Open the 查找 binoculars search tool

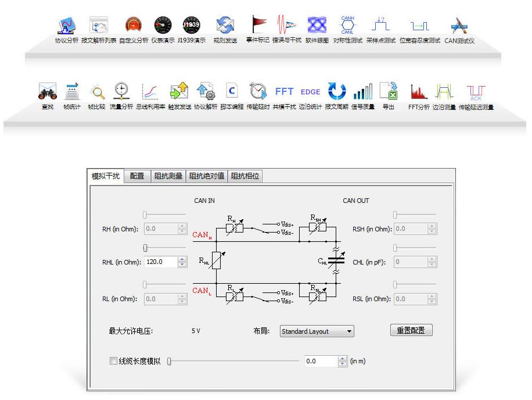[x=48, y=92]
